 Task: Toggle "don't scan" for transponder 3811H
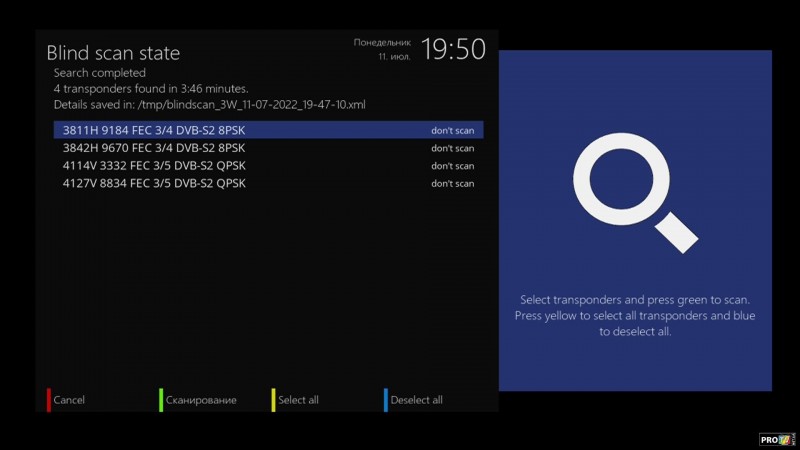(x=452, y=130)
